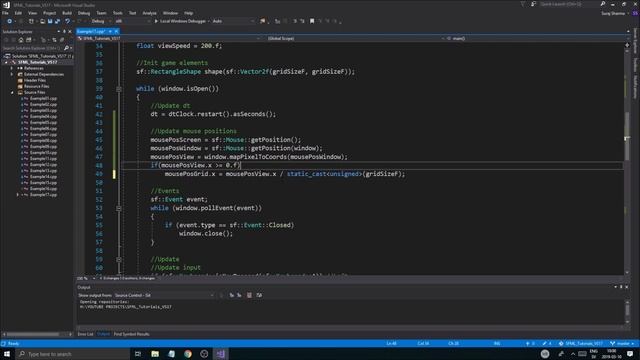
Task: Open Windows Start menu
Action: tap(7, 354)
